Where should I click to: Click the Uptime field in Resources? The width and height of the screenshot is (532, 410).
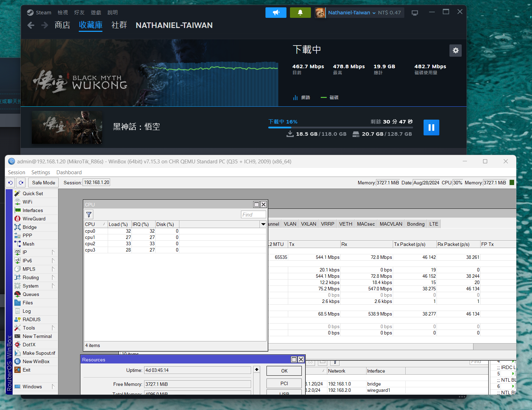point(198,370)
